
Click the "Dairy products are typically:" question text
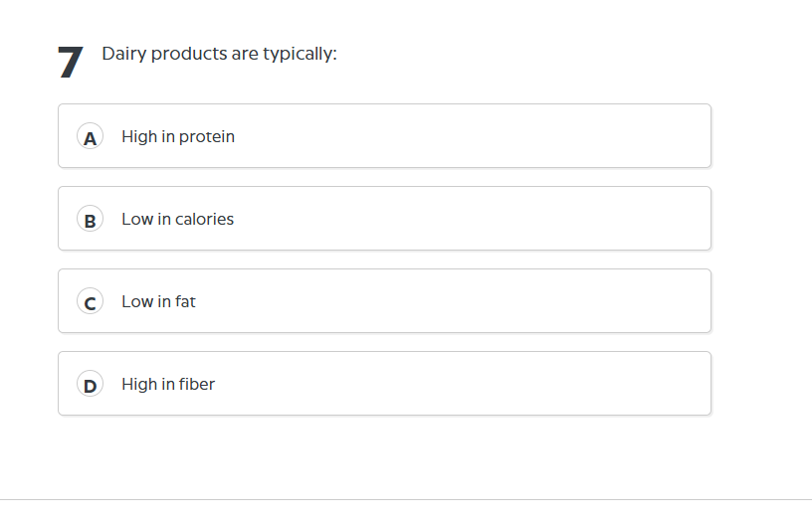pyautogui.click(x=219, y=54)
